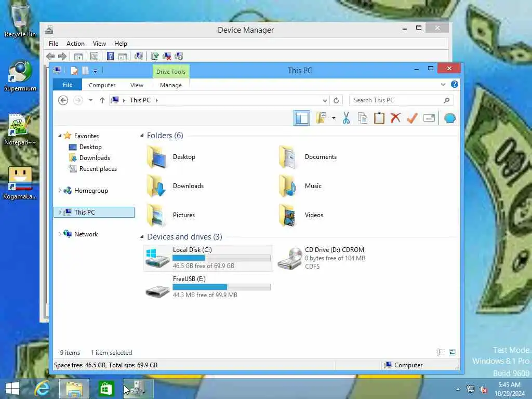
Task: Expand the Homegroup tree node
Action: pyautogui.click(x=60, y=190)
